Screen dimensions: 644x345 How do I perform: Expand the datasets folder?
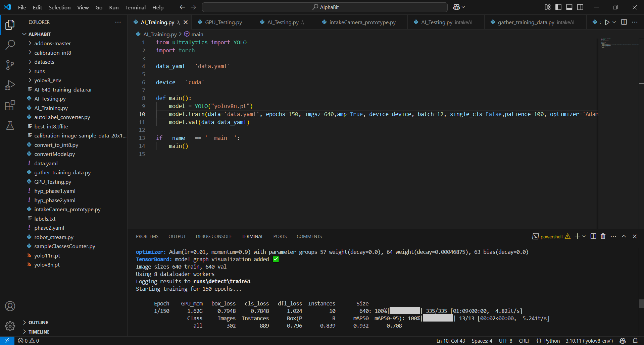(44, 62)
